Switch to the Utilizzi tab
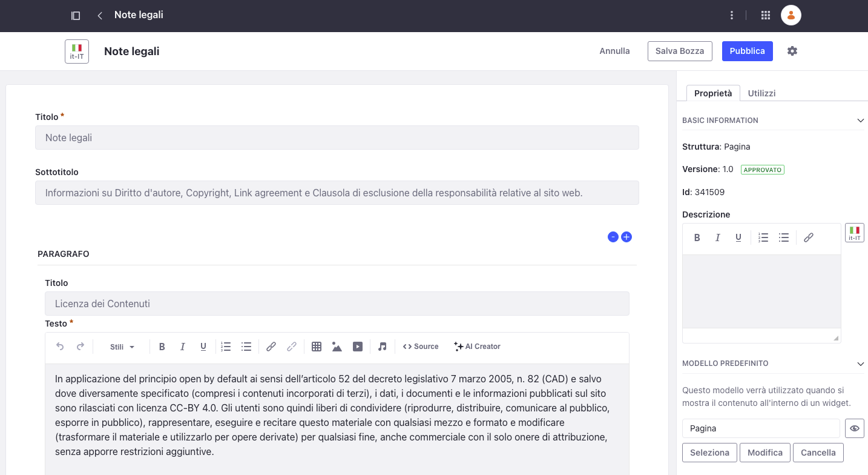Viewport: 868px width, 475px height. pyautogui.click(x=761, y=93)
